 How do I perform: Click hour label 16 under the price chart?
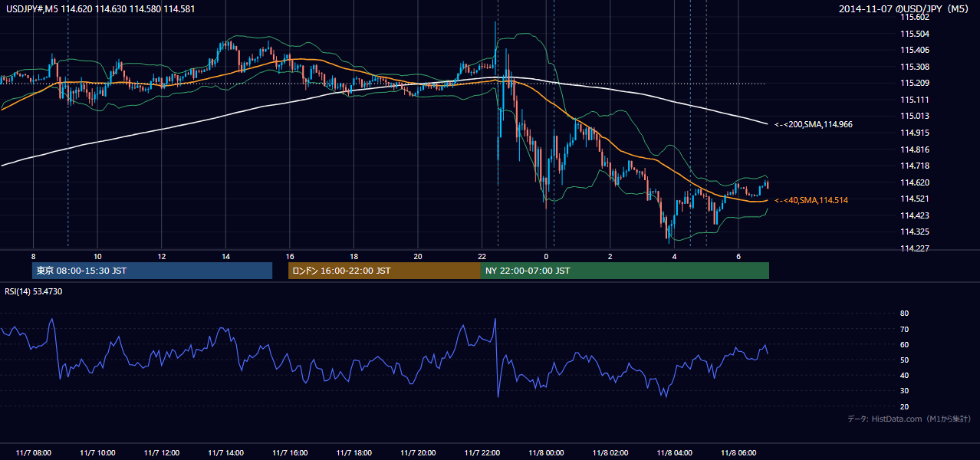coord(289,256)
